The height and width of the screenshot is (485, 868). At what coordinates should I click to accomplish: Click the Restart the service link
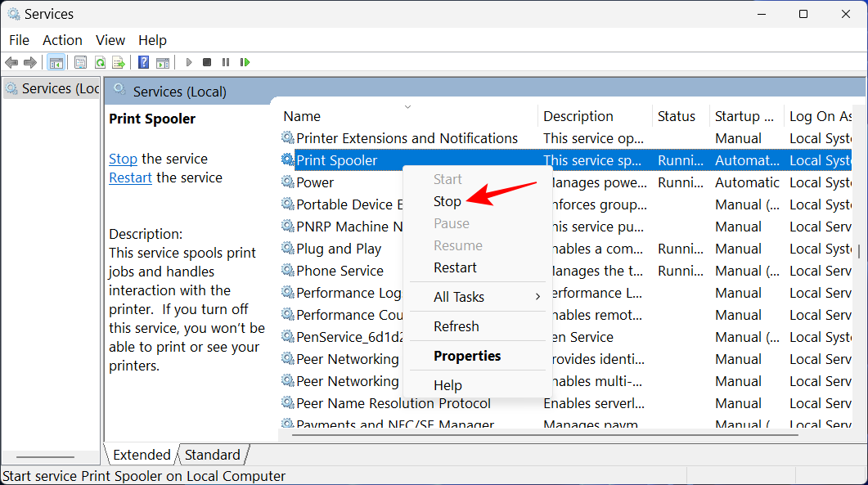130,177
